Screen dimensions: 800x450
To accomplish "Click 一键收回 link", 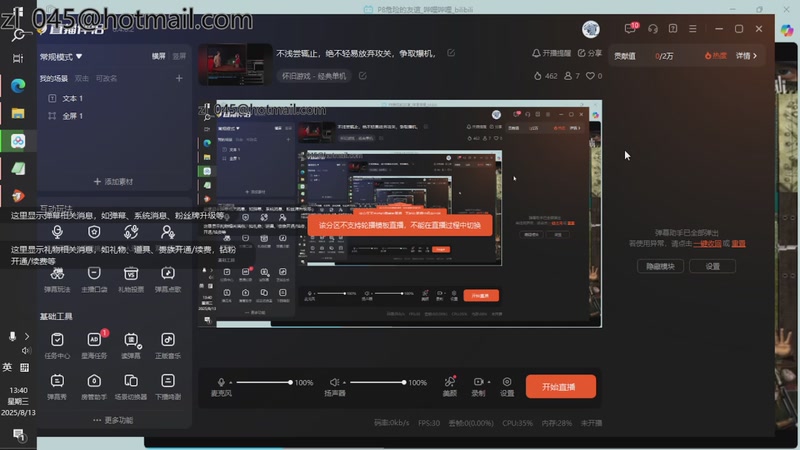I will [x=707, y=244].
